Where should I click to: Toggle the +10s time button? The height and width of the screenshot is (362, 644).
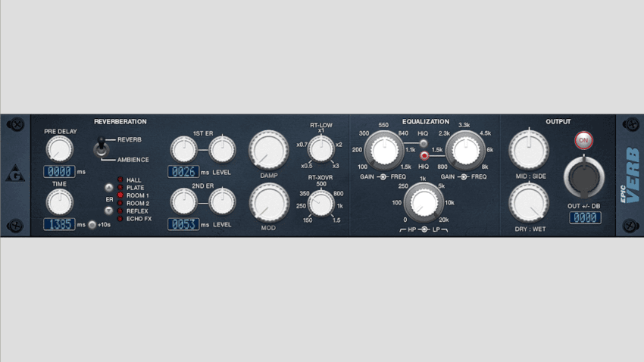point(92,224)
